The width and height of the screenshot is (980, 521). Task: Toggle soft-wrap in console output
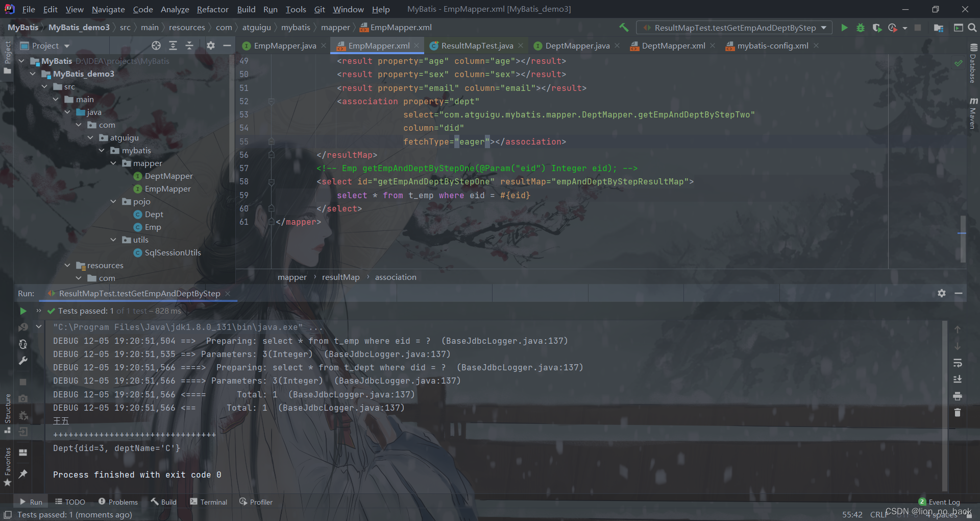pos(958,363)
